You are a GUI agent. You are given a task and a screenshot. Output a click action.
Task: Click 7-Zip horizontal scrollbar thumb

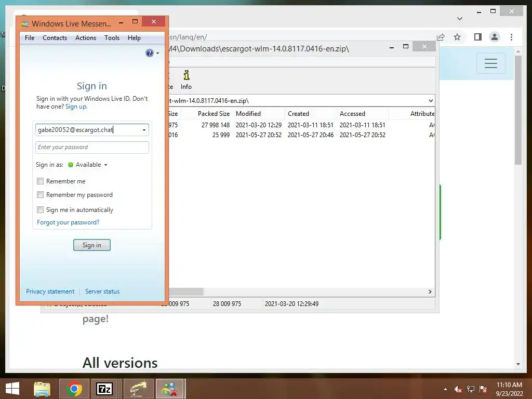click(186, 292)
